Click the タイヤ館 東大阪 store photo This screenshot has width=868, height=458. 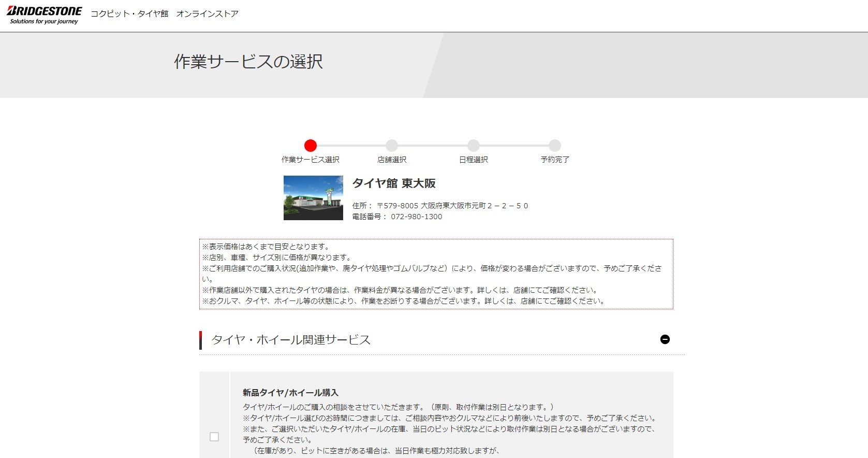[x=313, y=198]
